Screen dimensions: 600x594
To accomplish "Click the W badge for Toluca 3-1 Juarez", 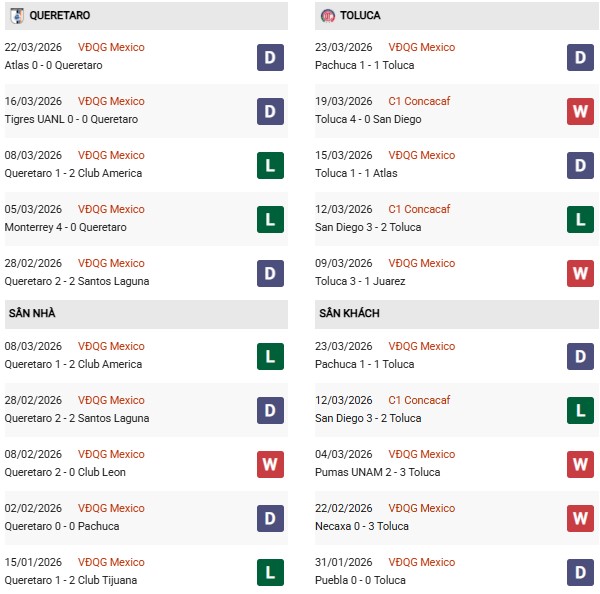I will [581, 273].
